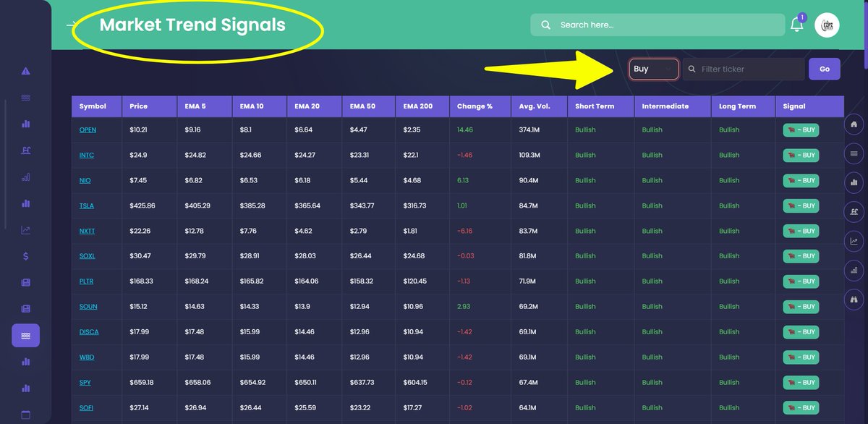Click the price value $659.18
The width and height of the screenshot is (868, 424).
point(142,383)
